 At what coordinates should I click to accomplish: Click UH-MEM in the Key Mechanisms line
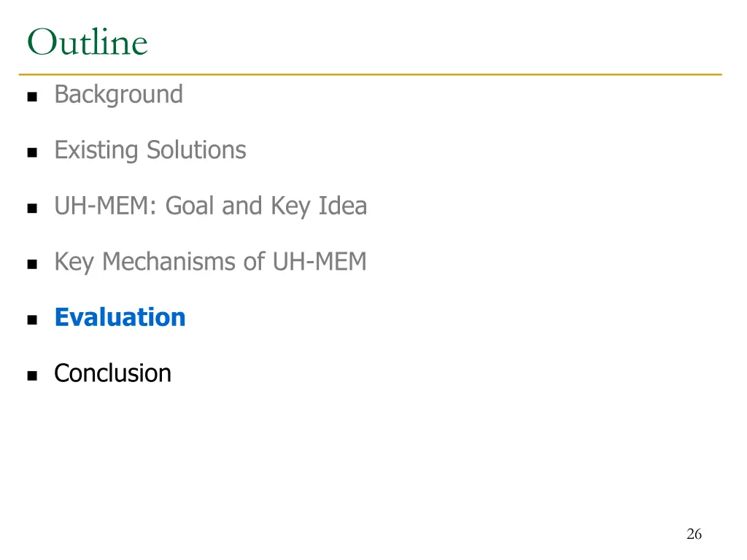(320, 262)
